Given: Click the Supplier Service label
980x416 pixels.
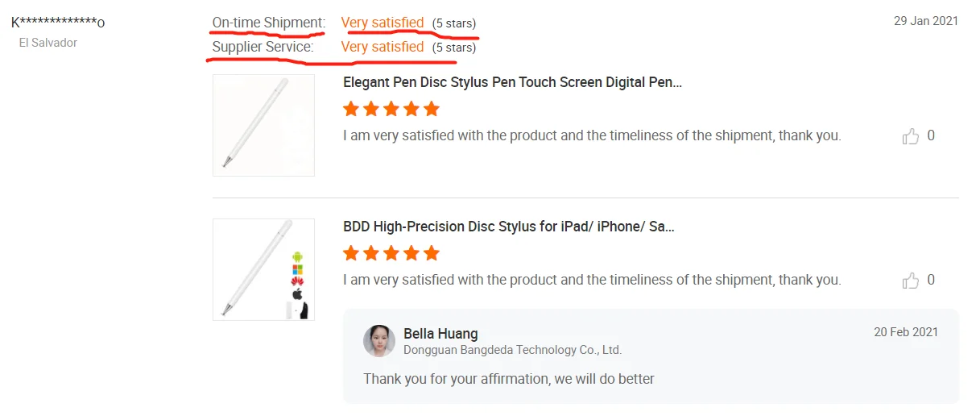Looking at the screenshot, I should coord(263,47).
